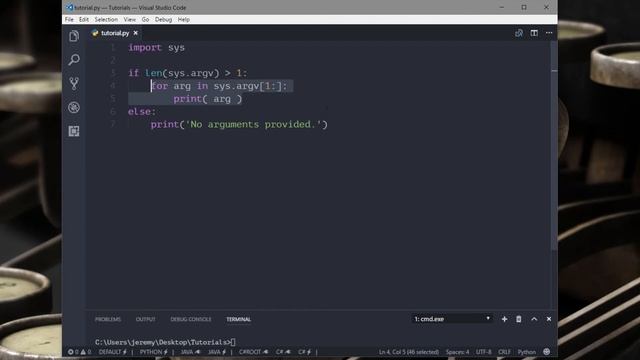Image resolution: width=640 pixels, height=360 pixels.
Task: Click line number 7 in the gutter
Action: click(113, 124)
